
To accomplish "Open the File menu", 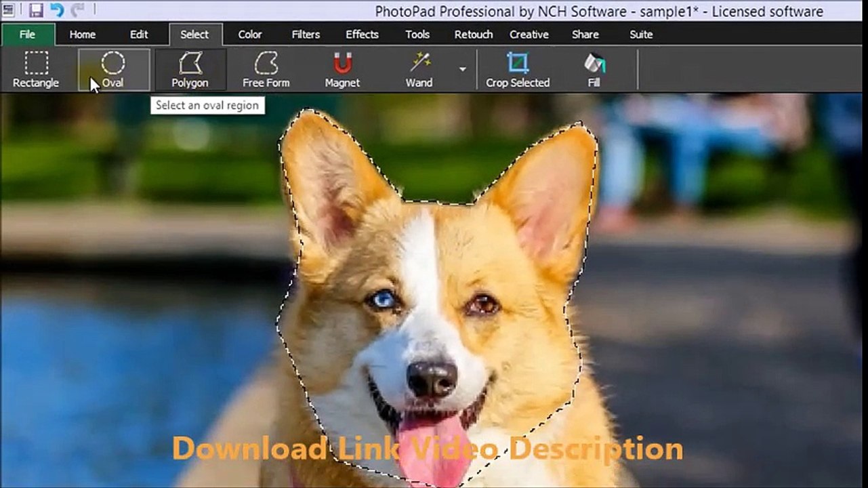I will tap(27, 35).
